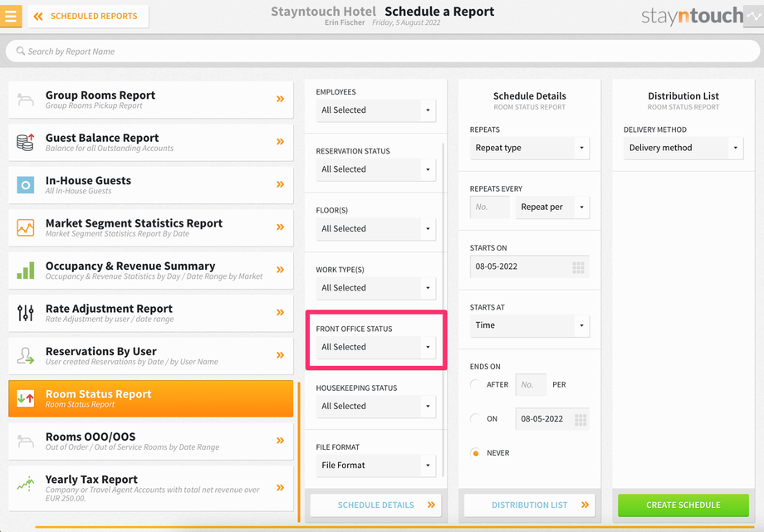
Task: Click arrow chevrons on Reservations By User
Action: coord(280,355)
